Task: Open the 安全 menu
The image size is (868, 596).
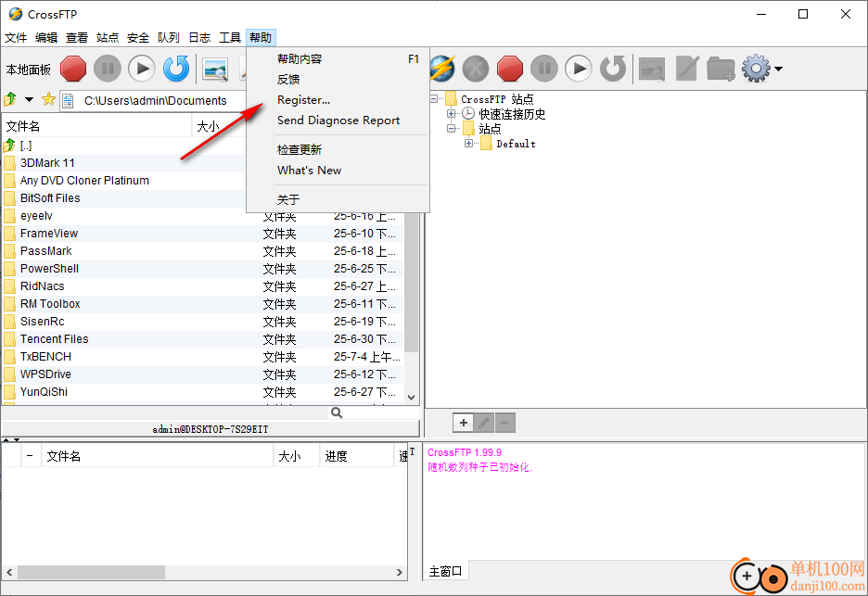Action: pos(138,38)
